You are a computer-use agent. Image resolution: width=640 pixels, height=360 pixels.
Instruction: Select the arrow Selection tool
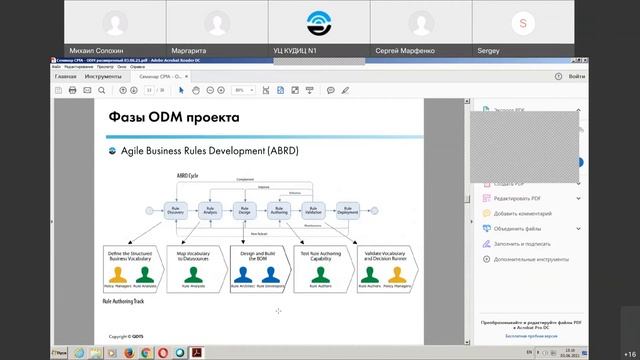tap(181, 90)
